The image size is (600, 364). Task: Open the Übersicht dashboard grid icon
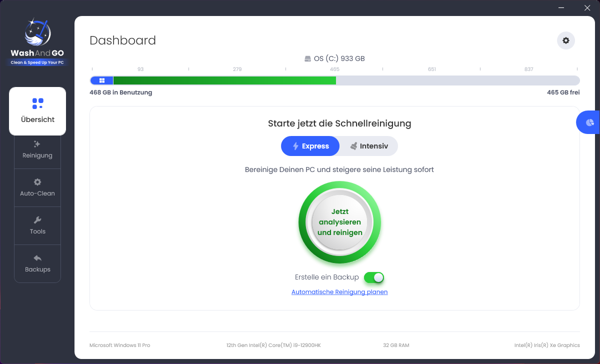[x=37, y=103]
